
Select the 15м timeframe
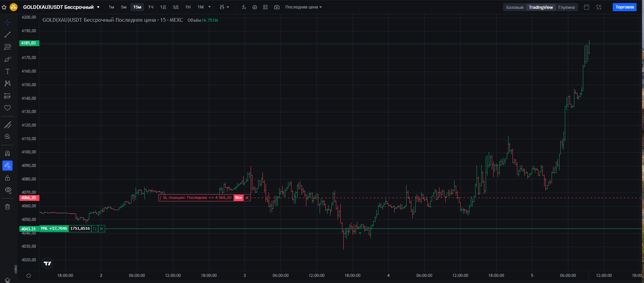[137, 7]
